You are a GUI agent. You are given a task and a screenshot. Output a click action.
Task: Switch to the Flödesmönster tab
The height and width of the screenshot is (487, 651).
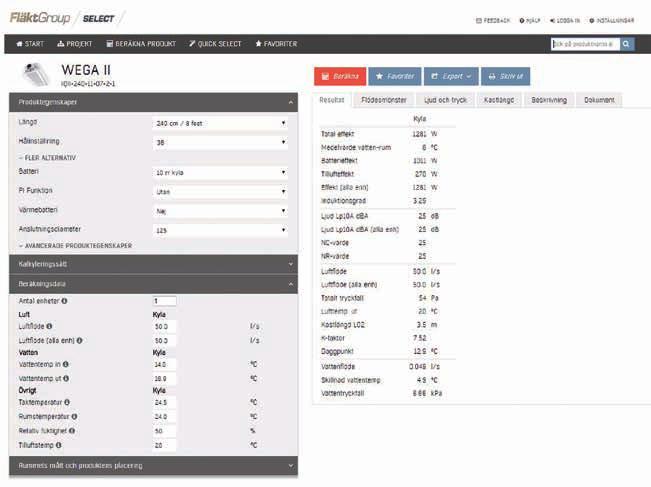(x=384, y=100)
